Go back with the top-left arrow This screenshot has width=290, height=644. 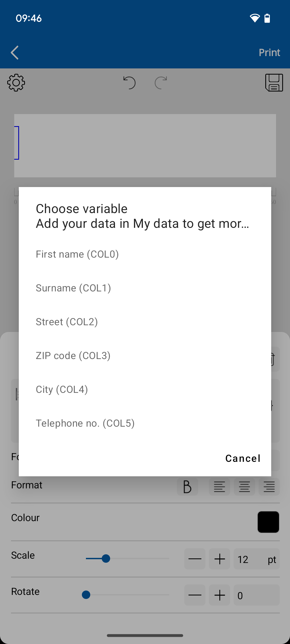click(x=15, y=53)
